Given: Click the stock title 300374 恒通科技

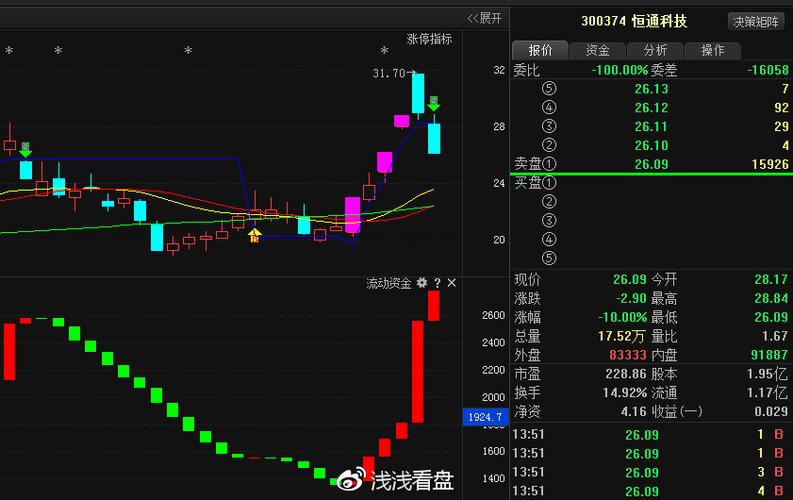Looking at the screenshot, I should (x=634, y=21).
